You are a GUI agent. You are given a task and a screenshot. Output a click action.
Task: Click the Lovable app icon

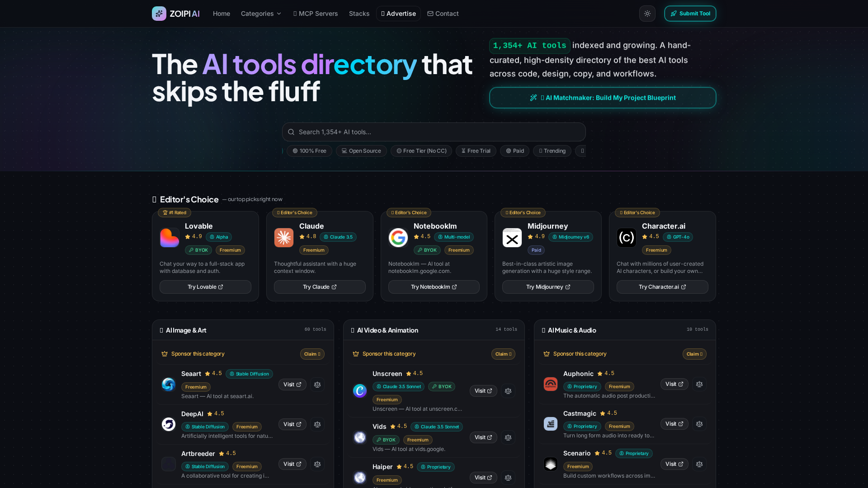(x=170, y=238)
